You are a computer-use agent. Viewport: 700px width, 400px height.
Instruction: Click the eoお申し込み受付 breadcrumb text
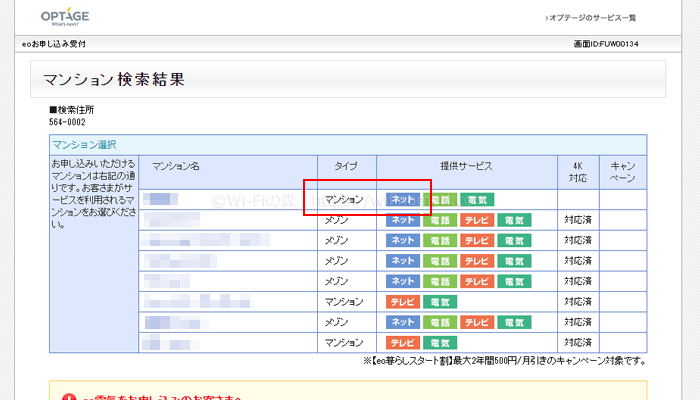pyautogui.click(x=54, y=44)
